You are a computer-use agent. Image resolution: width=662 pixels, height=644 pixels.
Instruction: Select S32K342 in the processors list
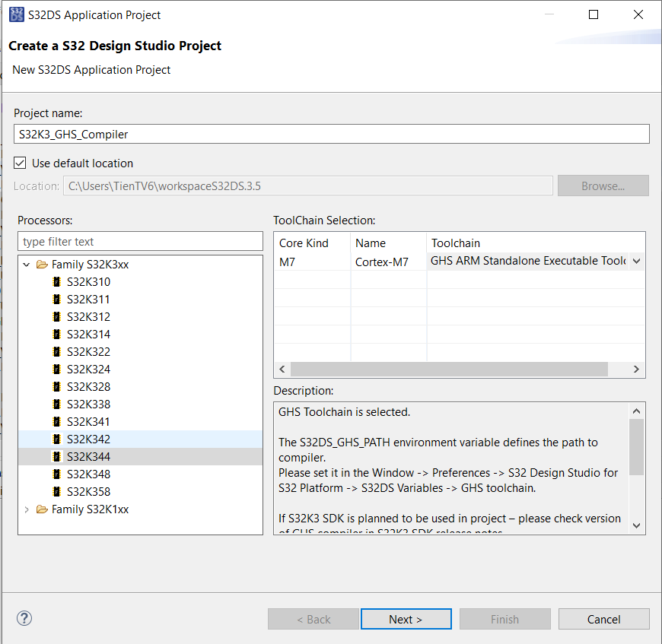(88, 439)
